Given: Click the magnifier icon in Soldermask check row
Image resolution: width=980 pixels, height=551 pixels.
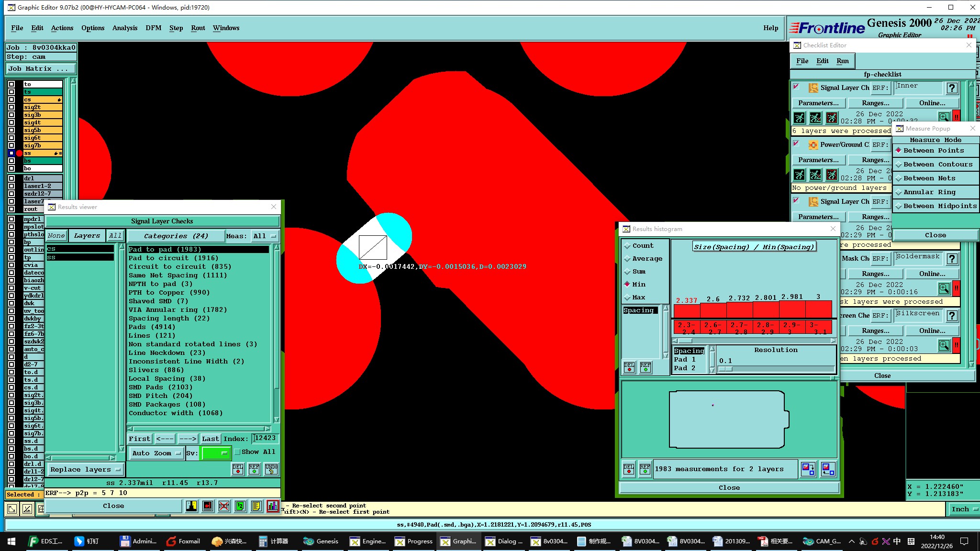Looking at the screenshot, I should click(x=944, y=288).
